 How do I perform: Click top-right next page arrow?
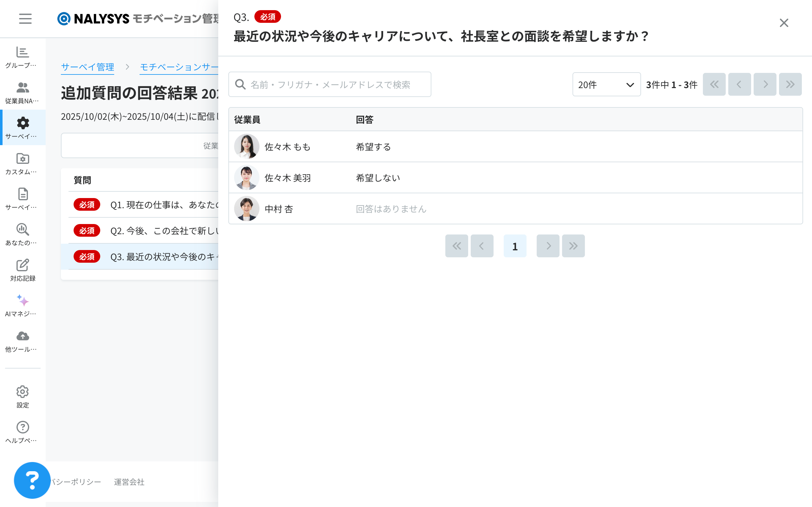pos(765,85)
